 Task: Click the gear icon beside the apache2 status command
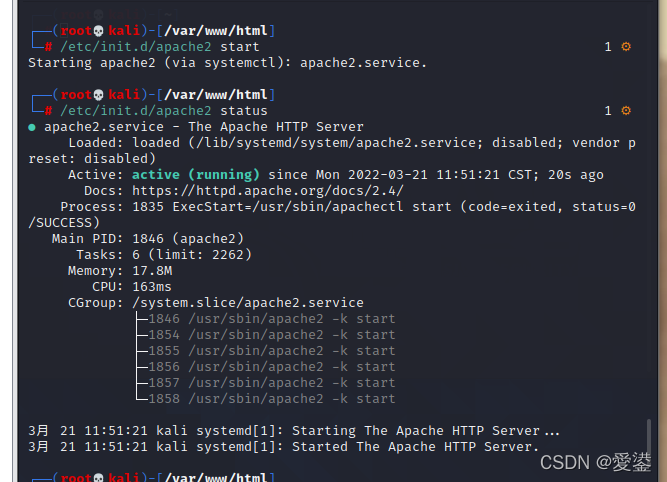626,111
